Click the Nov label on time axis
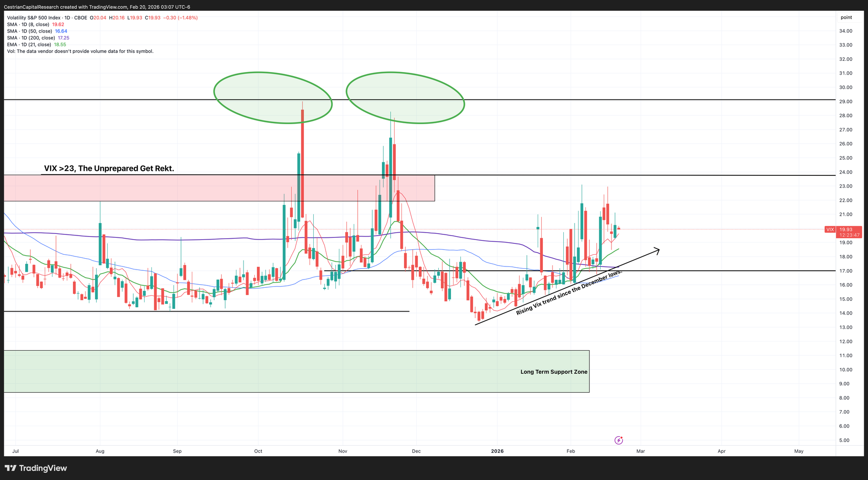Viewport: 868px width, 480px height. coord(343,451)
